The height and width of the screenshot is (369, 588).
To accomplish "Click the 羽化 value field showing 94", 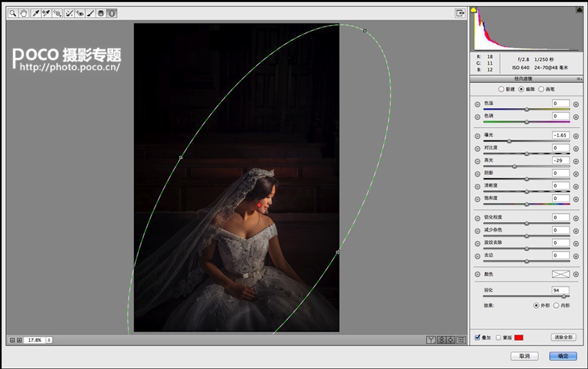I will pos(561,290).
